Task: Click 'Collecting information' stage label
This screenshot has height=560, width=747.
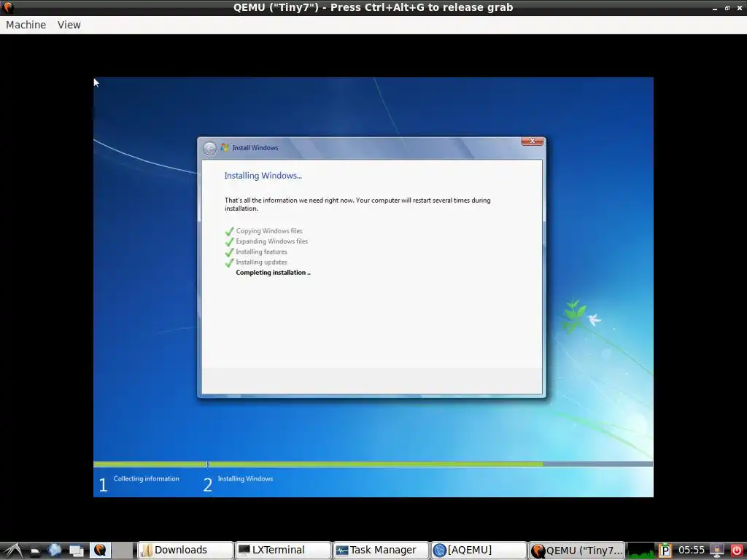Action: (x=146, y=478)
